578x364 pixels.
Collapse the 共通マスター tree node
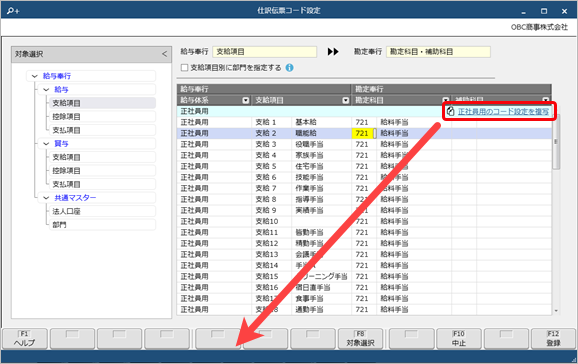point(46,198)
